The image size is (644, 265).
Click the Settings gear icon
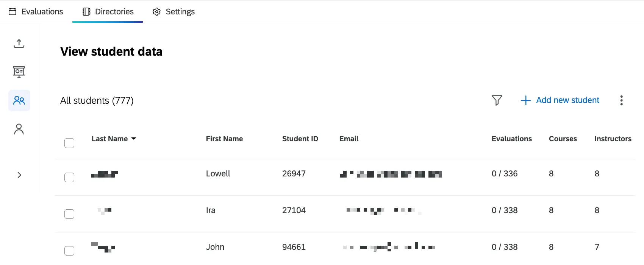[156, 11]
